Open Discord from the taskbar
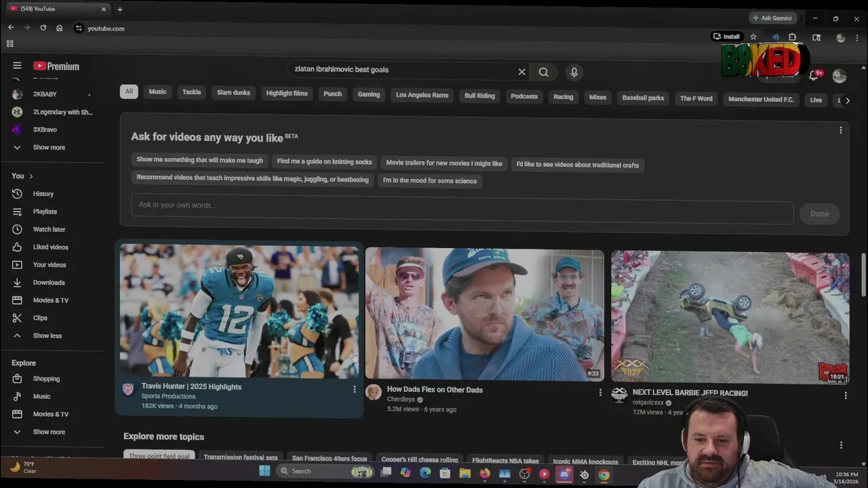Viewport: 868px width, 488px height. (564, 474)
